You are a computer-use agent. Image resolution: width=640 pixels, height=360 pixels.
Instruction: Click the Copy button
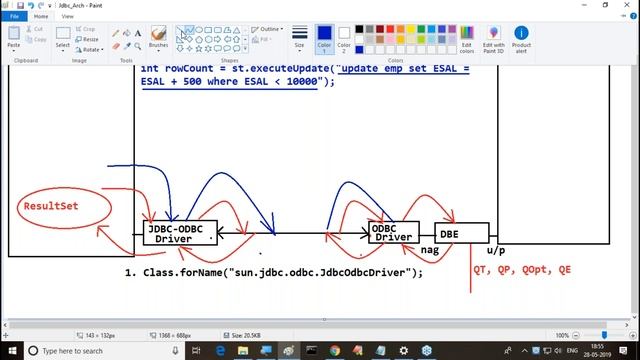[x=36, y=39]
